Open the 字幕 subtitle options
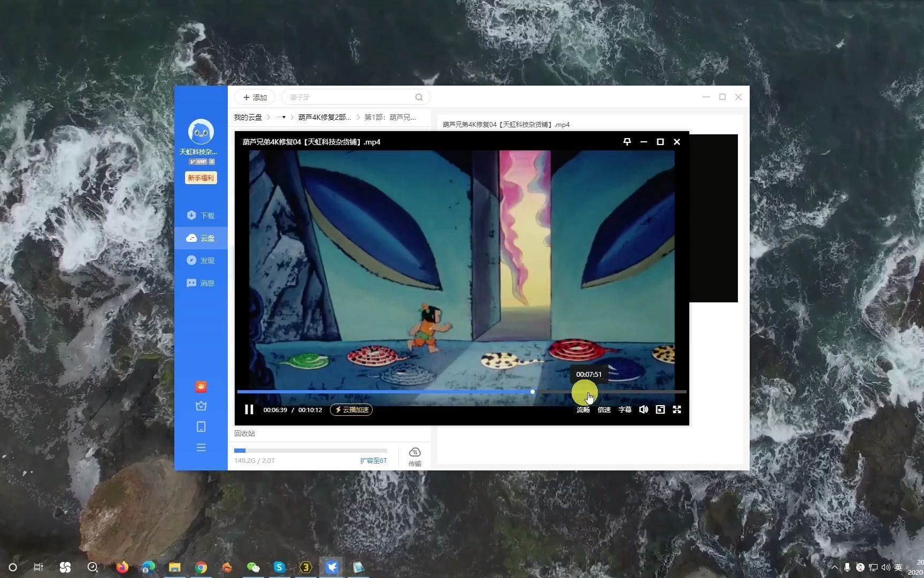 [x=625, y=410]
